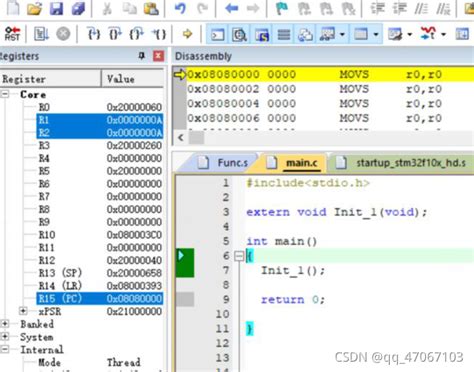Switch to the Func.s tab
Screen dimensions: 474x372
click(223, 163)
